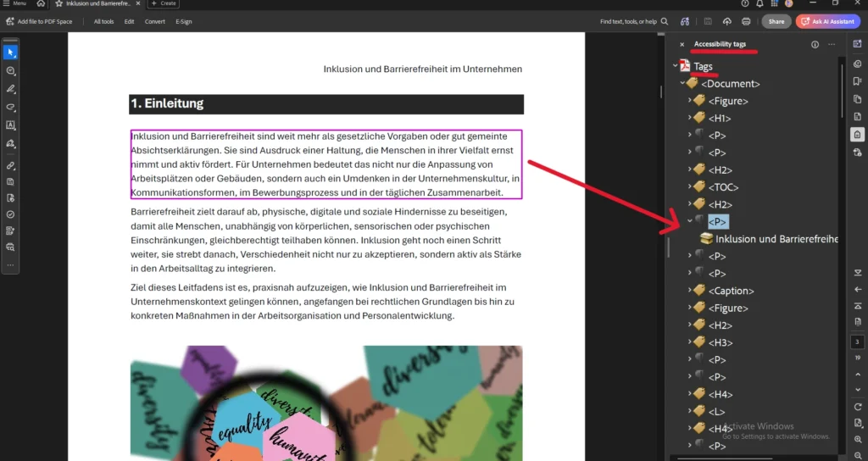Screen dimensions: 868x461
Task: Select the <Caption> tag label
Action: (731, 291)
